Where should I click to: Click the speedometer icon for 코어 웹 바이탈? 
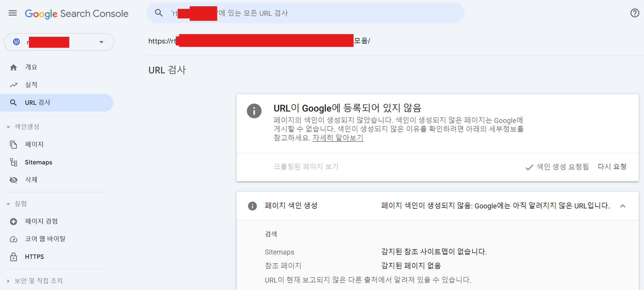click(x=14, y=239)
